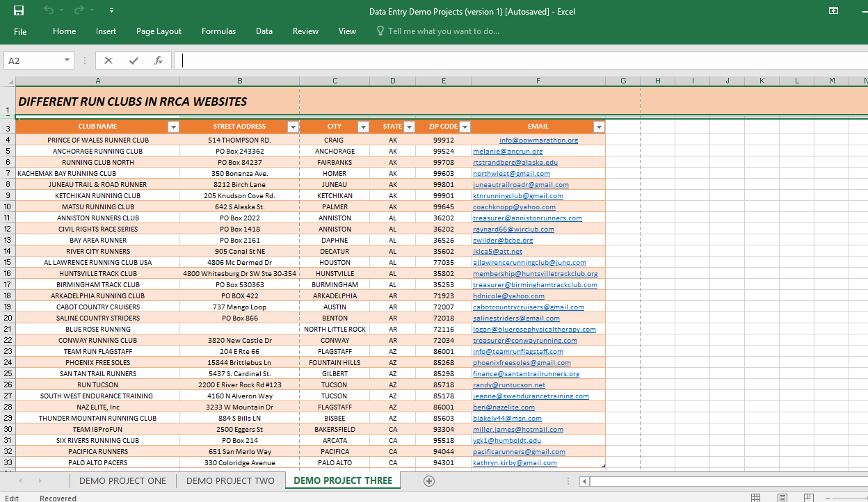Viewport: 868px width, 502px height.
Task: Click the info@powmarathon.org email link
Action: point(538,140)
